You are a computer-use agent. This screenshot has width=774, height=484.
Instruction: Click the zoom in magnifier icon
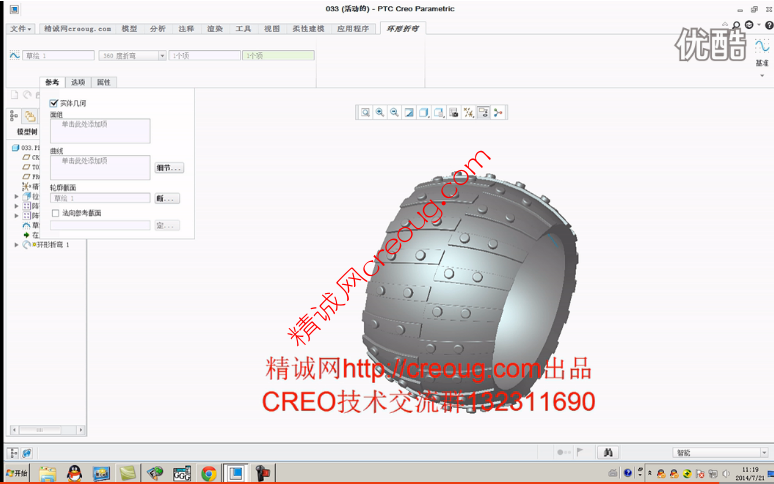tap(380, 112)
